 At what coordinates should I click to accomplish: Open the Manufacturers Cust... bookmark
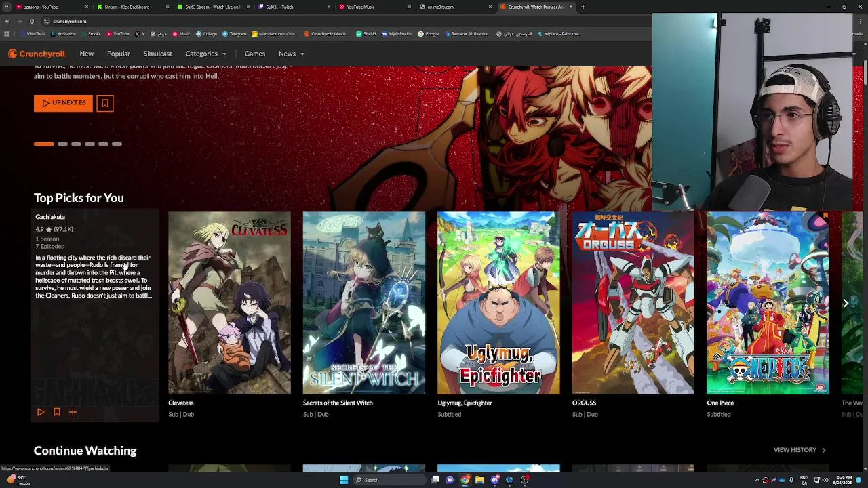pos(275,33)
